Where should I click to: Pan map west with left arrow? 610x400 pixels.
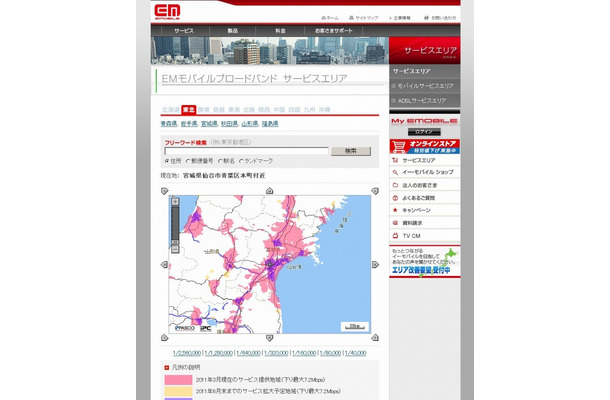click(x=164, y=265)
